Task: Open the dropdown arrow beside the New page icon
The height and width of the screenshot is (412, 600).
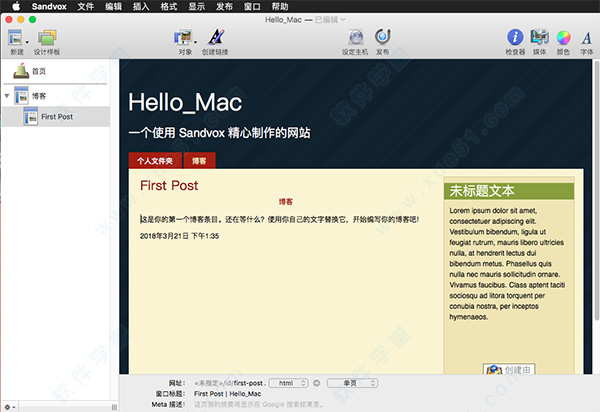Action: point(27,42)
